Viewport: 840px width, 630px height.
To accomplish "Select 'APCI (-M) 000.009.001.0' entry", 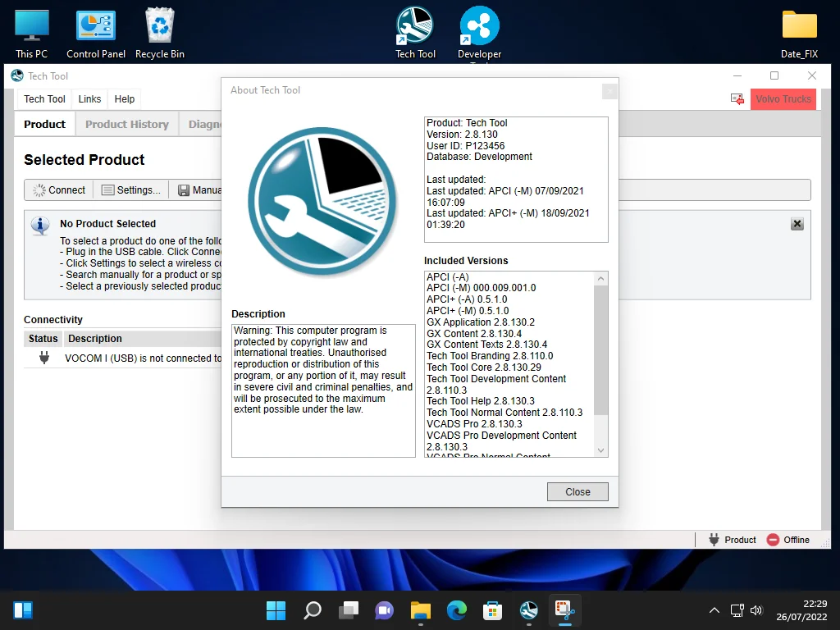I will 481,288.
